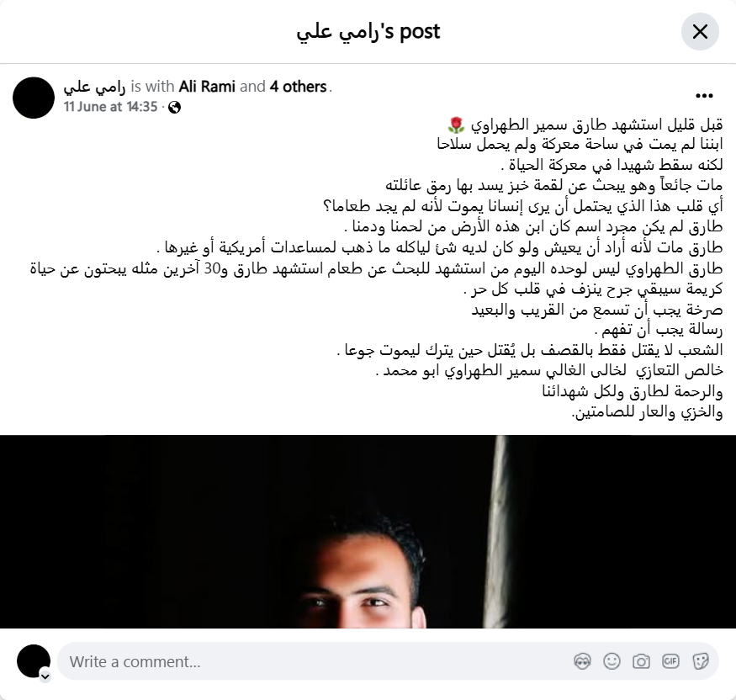Image resolution: width=736 pixels, height=700 pixels.
Task: Open the tagged profile Ali Rami
Action: coord(207,87)
